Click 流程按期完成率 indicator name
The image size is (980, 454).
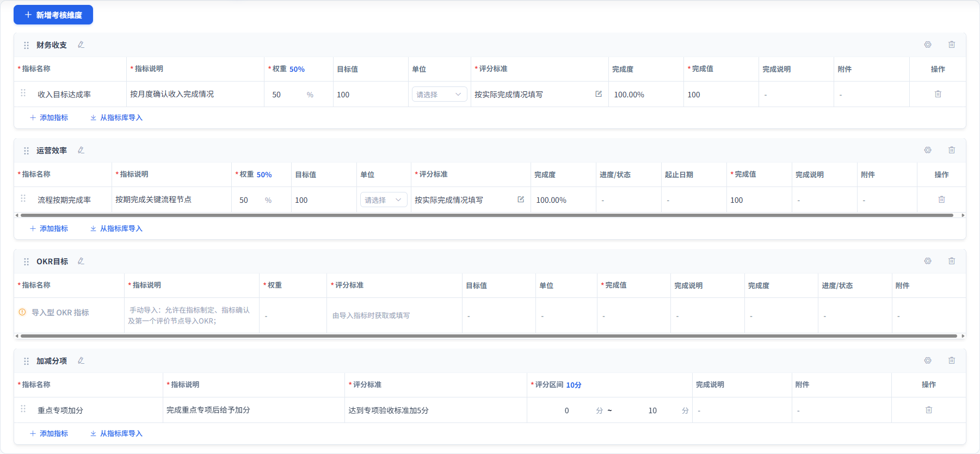pyautogui.click(x=64, y=200)
